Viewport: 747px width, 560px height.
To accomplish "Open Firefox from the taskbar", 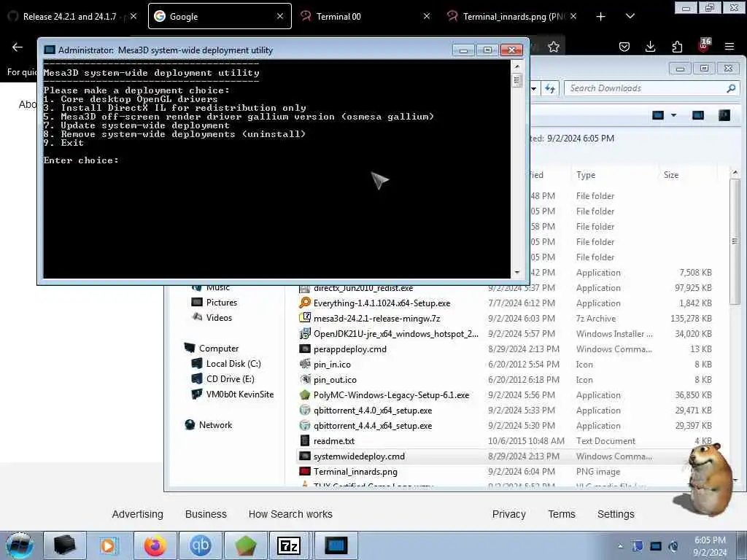I will click(155, 545).
